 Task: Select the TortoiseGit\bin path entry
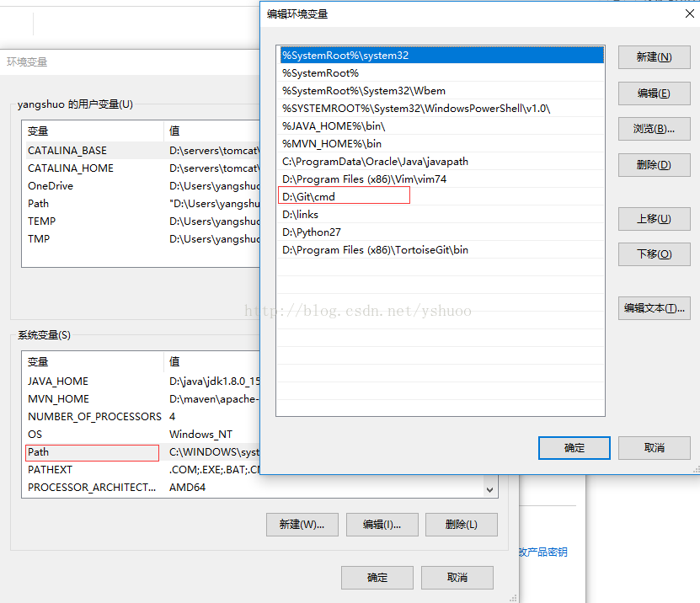441,250
